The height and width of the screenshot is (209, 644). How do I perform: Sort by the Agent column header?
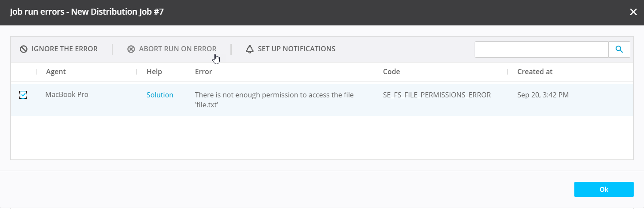point(56,72)
